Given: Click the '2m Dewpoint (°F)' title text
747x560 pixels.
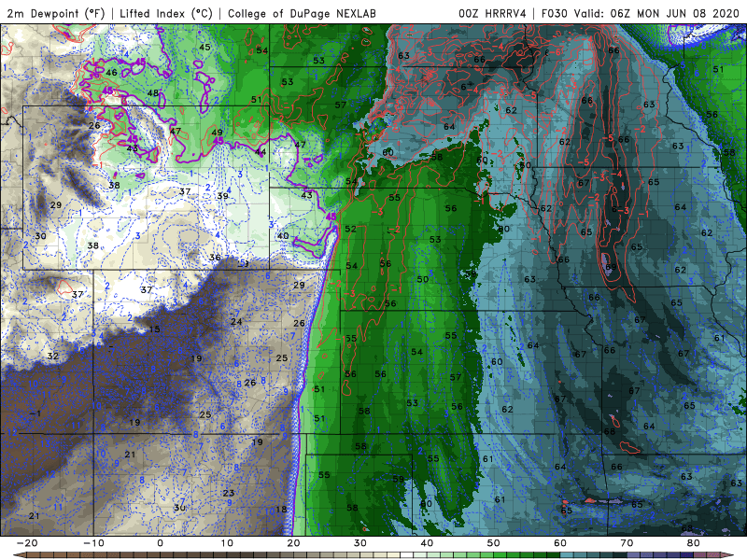Looking at the screenshot, I should pyautogui.click(x=56, y=13).
